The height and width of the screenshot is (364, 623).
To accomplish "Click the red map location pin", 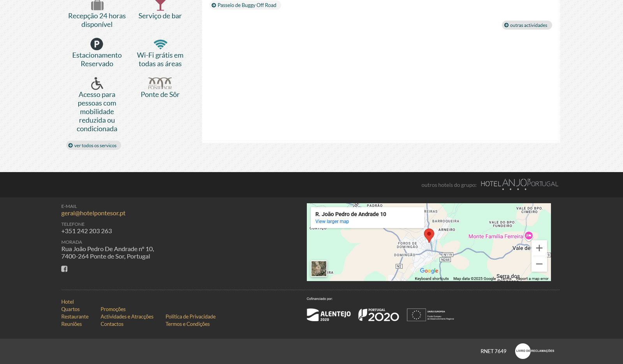I will [429, 235].
